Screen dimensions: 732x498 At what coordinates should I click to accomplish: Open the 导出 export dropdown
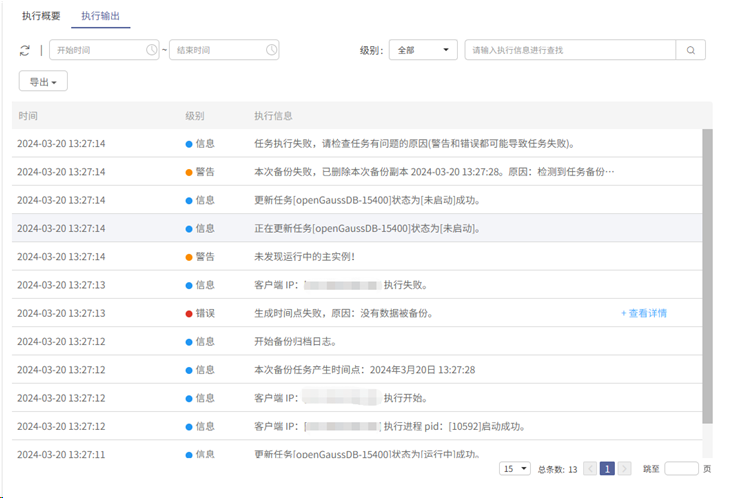[43, 81]
